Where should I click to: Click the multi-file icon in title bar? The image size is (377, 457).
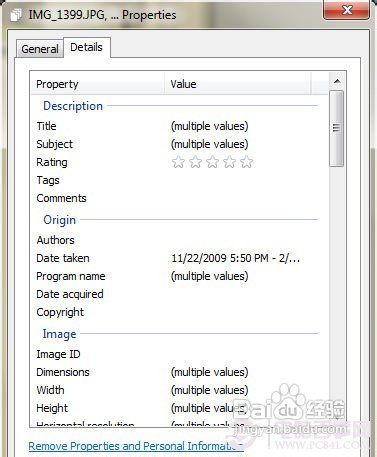(16, 15)
